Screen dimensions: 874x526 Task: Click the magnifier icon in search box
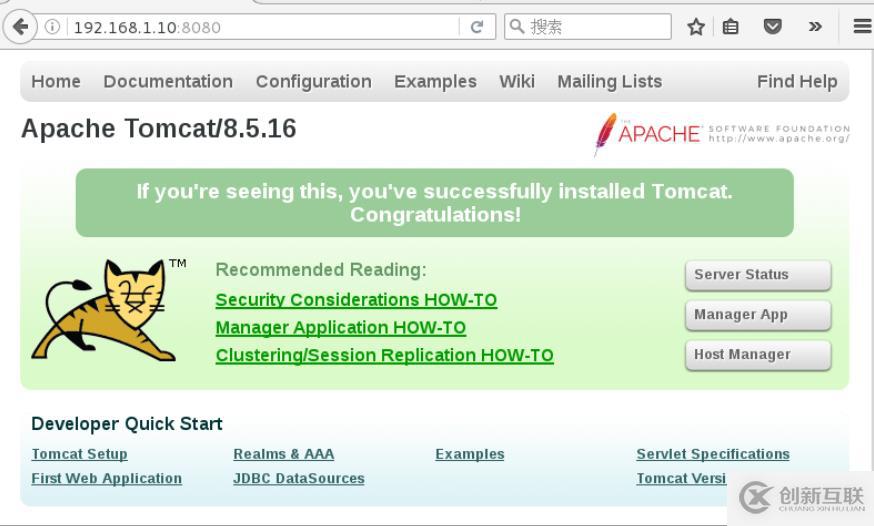point(517,26)
